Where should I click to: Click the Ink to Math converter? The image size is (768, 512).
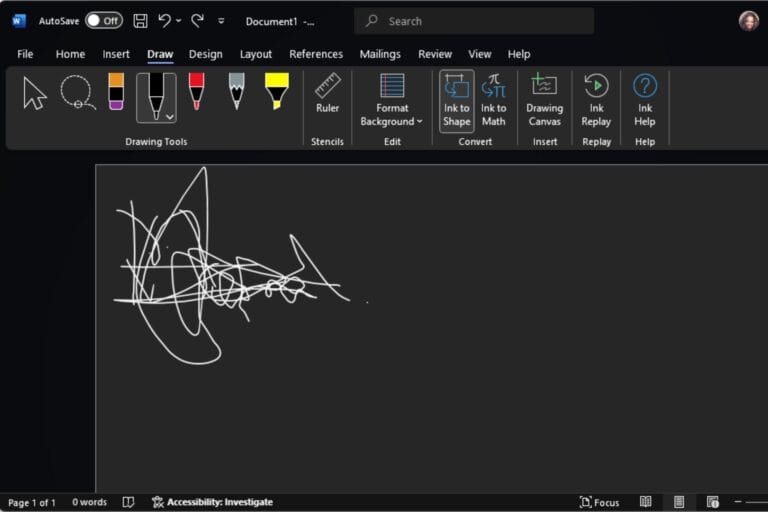pyautogui.click(x=493, y=100)
